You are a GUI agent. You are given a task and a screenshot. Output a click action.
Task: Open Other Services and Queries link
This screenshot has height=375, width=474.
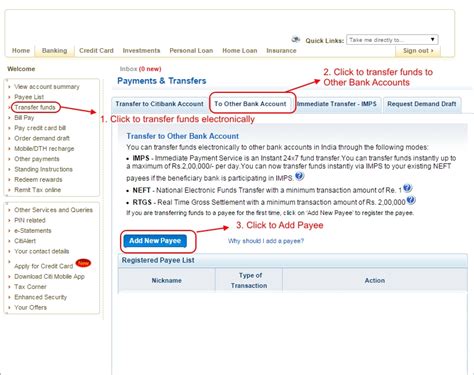point(53,210)
